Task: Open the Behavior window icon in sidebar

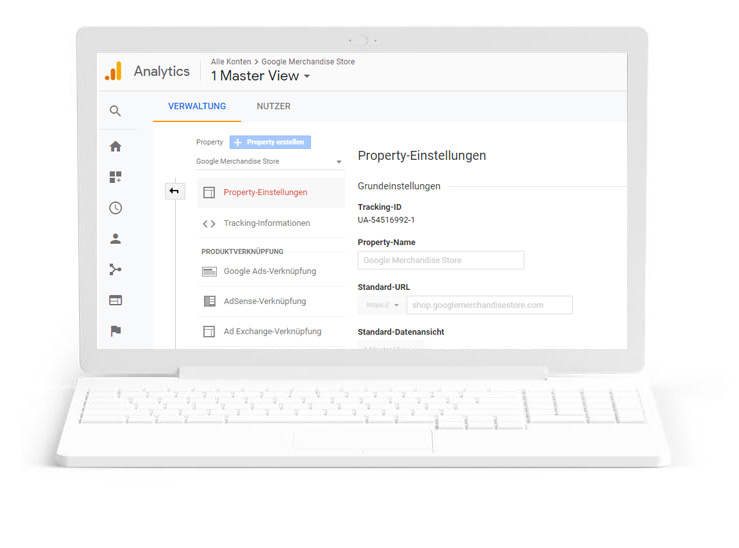Action: (115, 300)
